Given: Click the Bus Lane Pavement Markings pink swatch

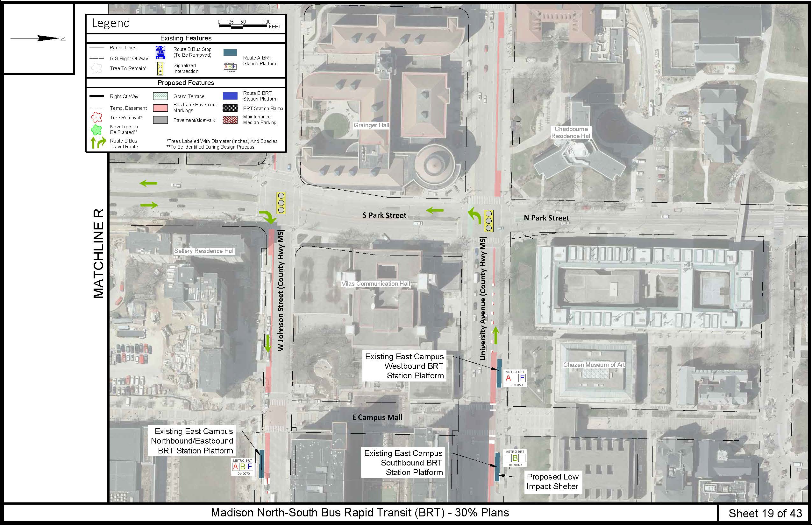Looking at the screenshot, I should (x=160, y=108).
